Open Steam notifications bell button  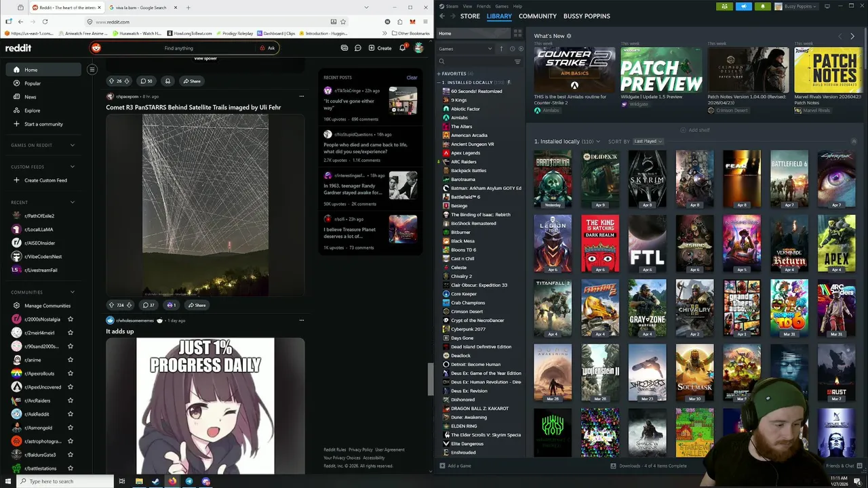coord(762,6)
